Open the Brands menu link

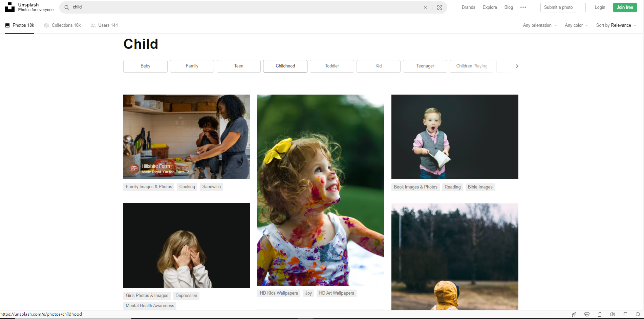pos(468,7)
